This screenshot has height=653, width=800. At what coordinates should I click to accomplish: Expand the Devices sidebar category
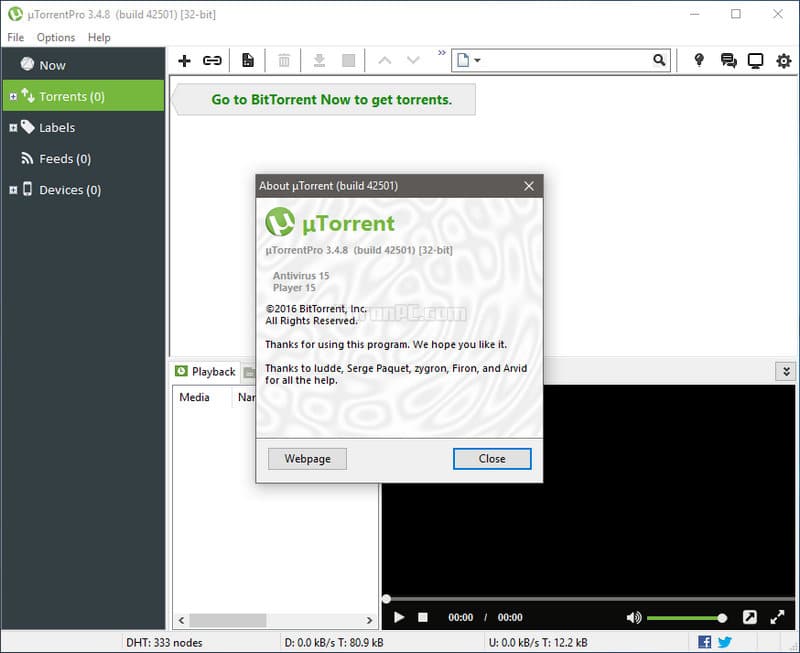pos(12,189)
